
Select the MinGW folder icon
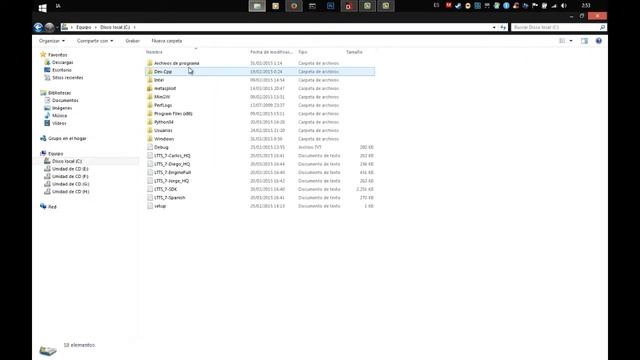pos(150,97)
